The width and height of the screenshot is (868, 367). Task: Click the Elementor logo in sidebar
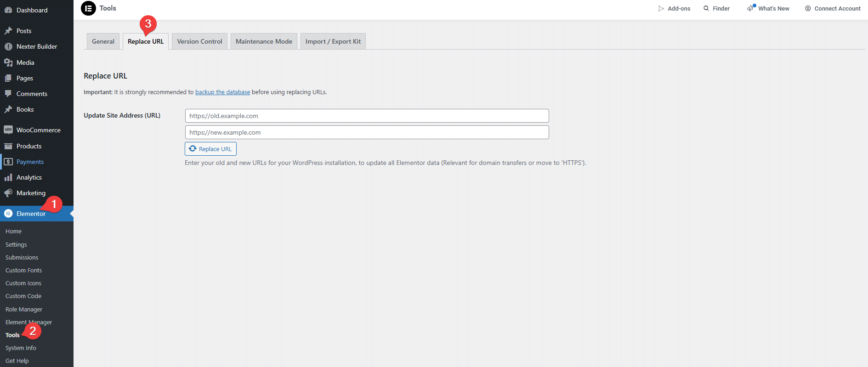(8, 214)
